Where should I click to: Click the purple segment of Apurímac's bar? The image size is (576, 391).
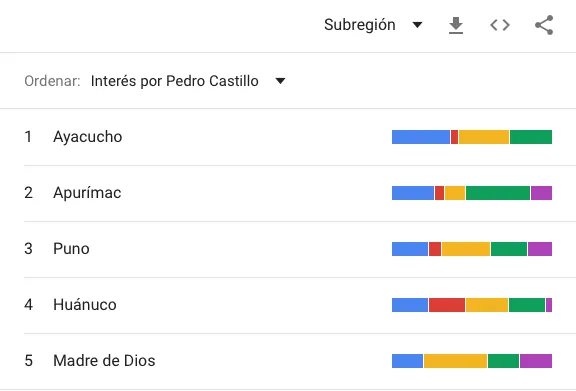pos(541,193)
